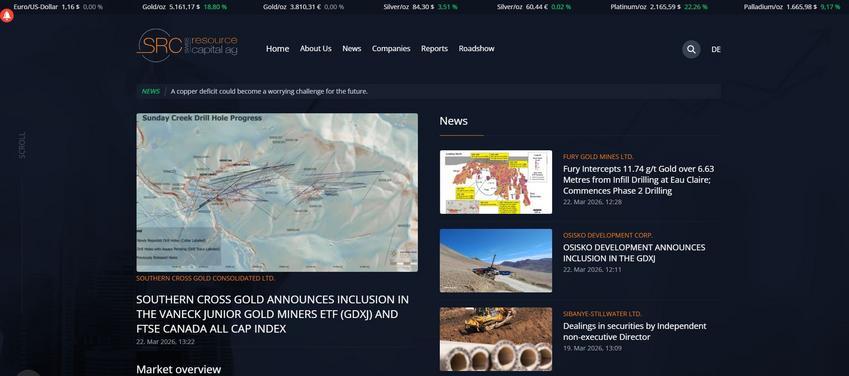Screen dimensions: 849x376
Task: Click the 22. Mar 2026, 12:28 timestamp
Action: click(x=592, y=202)
